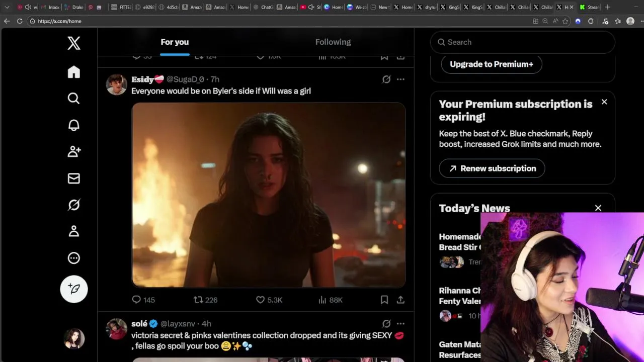Viewport: 644px width, 362px height.
Task: Switch to the Inbox Gmail tab
Action: (x=49, y=7)
